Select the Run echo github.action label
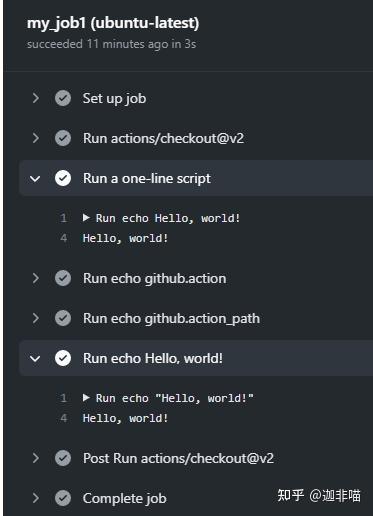This screenshot has height=516, width=373. [155, 279]
